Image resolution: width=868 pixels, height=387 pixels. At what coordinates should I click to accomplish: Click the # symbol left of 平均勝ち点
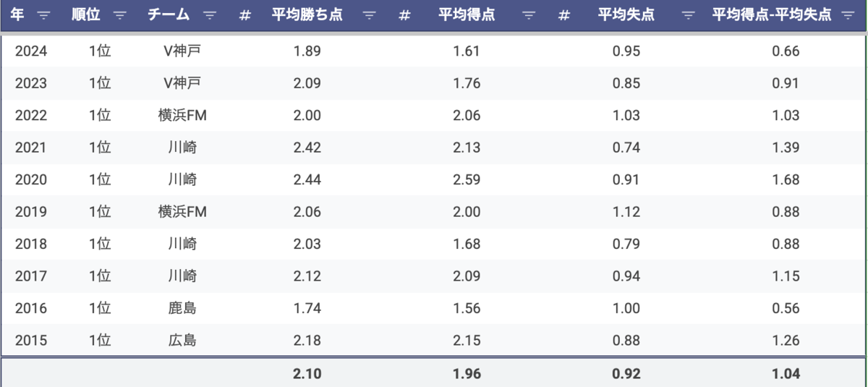[244, 15]
